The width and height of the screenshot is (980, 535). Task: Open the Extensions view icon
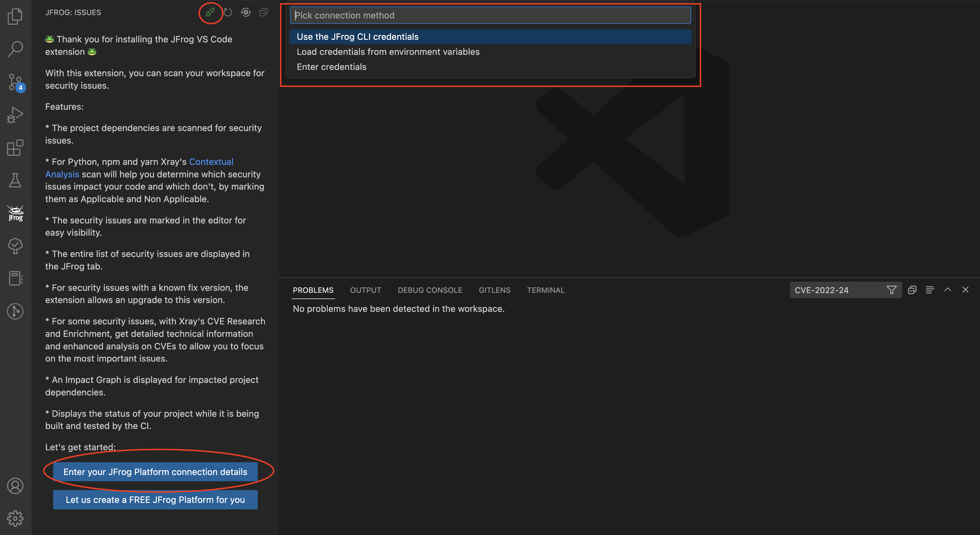pos(15,148)
